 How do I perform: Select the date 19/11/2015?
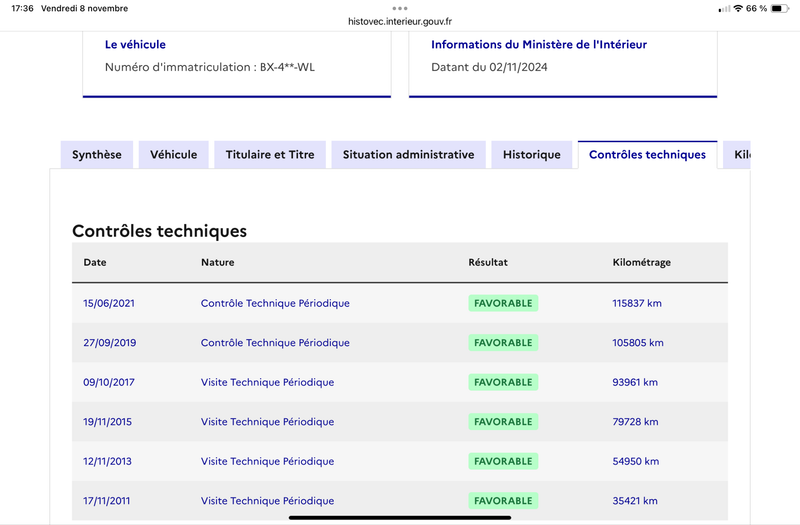pyautogui.click(x=107, y=422)
